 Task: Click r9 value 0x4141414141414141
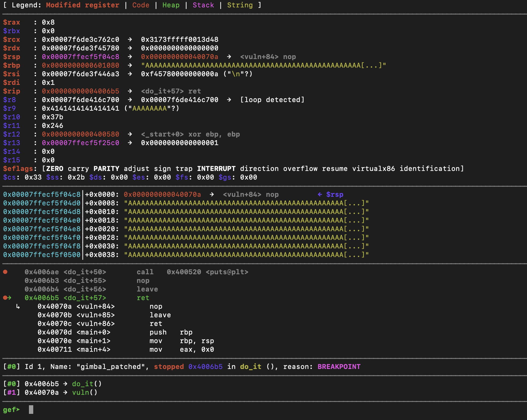(81, 108)
